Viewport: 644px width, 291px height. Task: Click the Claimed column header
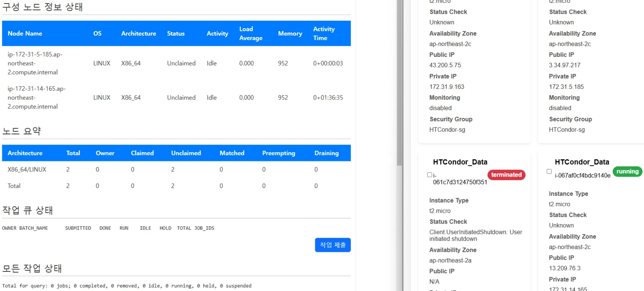(x=142, y=153)
